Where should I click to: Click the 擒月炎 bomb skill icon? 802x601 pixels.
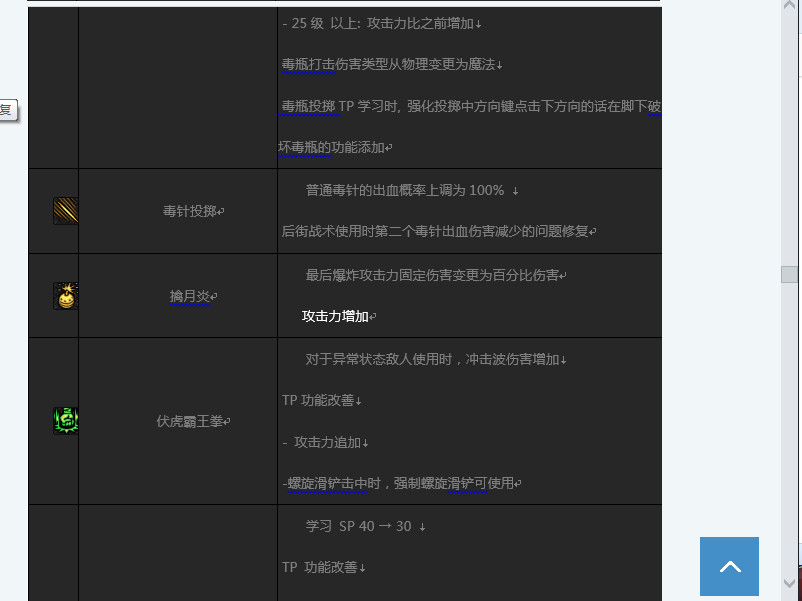(x=65, y=296)
